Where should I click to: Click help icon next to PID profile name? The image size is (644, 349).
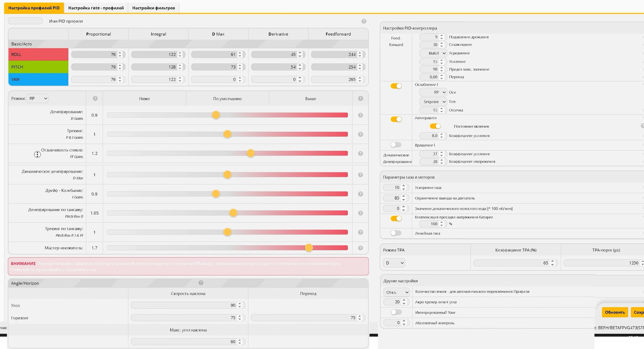pos(364,21)
